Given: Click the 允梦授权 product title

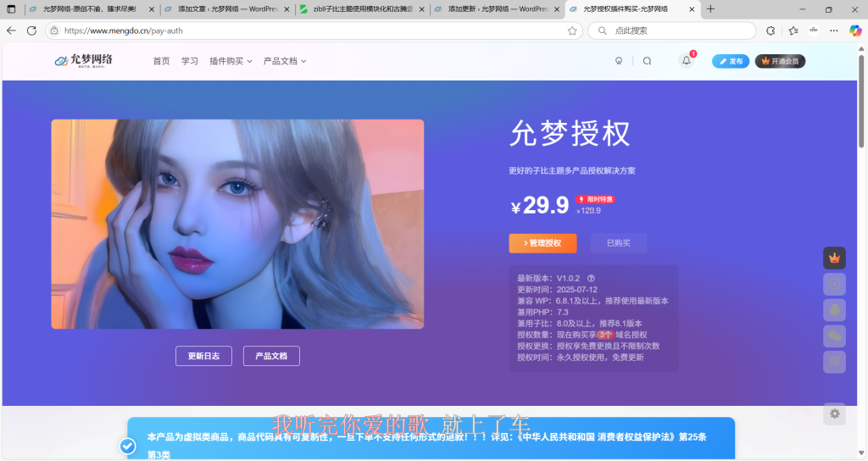Looking at the screenshot, I should tap(570, 133).
